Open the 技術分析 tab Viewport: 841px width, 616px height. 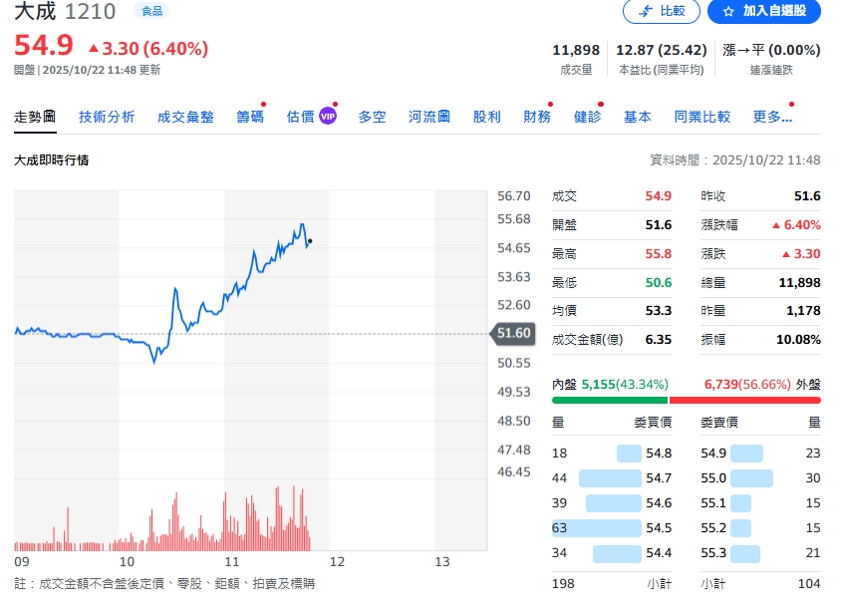pyautogui.click(x=107, y=117)
